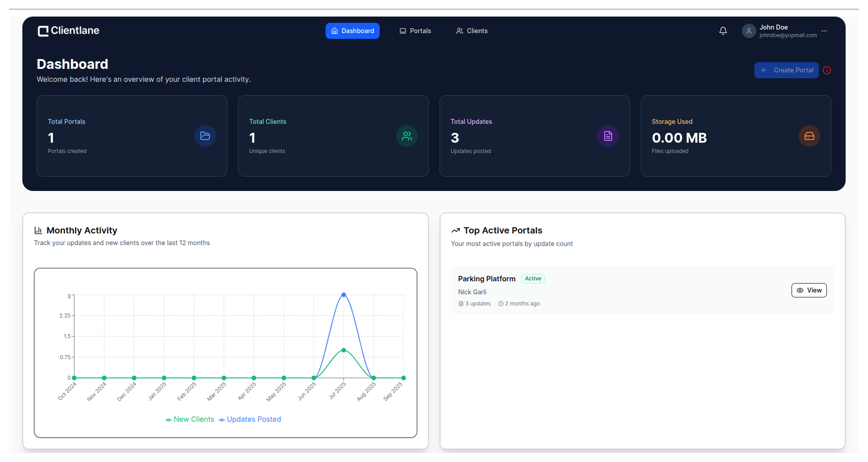Viewport: 868px width, 462px height.
Task: Open the notification bell
Action: pos(723,30)
